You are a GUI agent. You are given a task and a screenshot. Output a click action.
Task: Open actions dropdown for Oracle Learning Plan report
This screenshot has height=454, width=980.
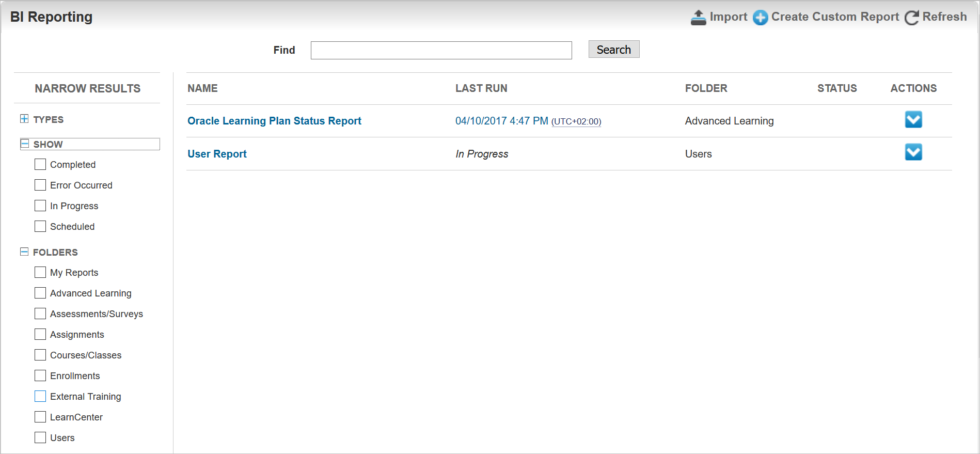pyautogui.click(x=913, y=120)
